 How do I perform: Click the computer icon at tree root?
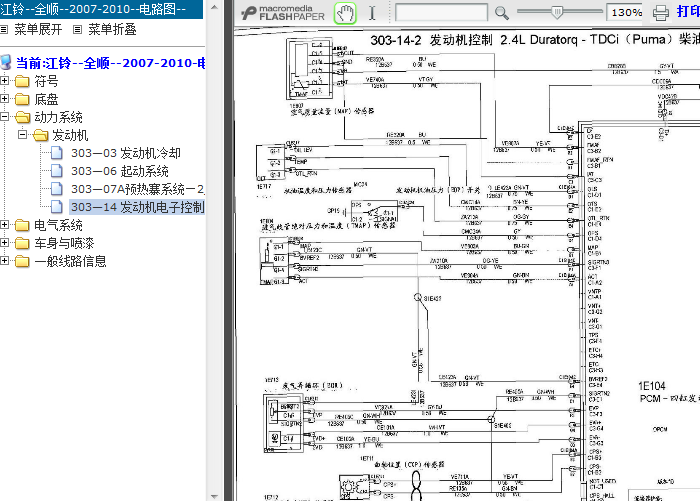(x=7, y=63)
